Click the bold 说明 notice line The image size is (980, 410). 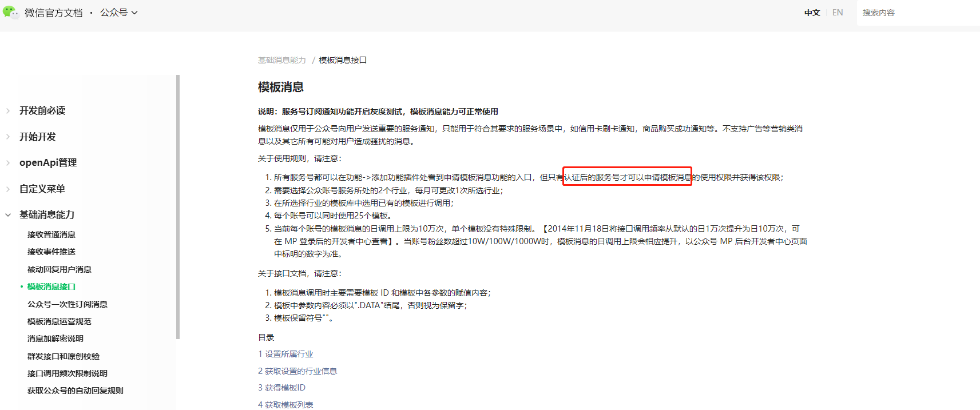coord(378,112)
